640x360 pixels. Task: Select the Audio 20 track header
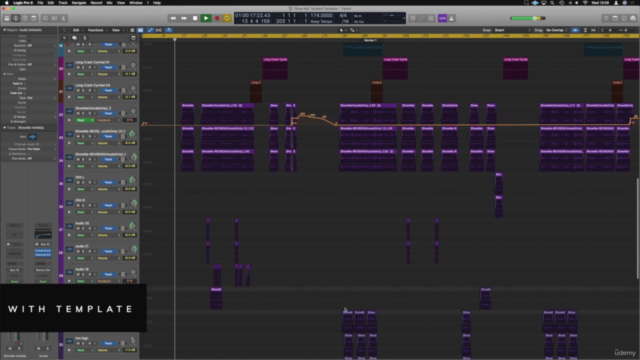[x=100, y=229]
